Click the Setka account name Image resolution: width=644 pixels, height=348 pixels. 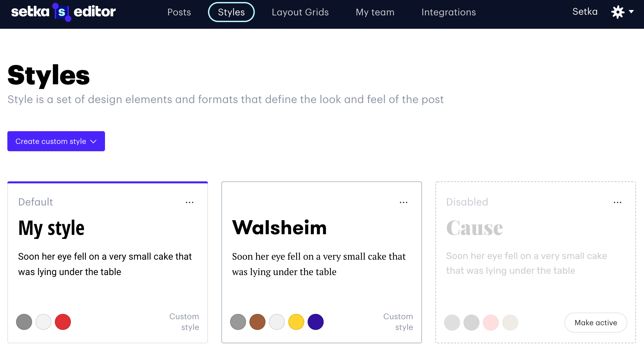pyautogui.click(x=585, y=12)
